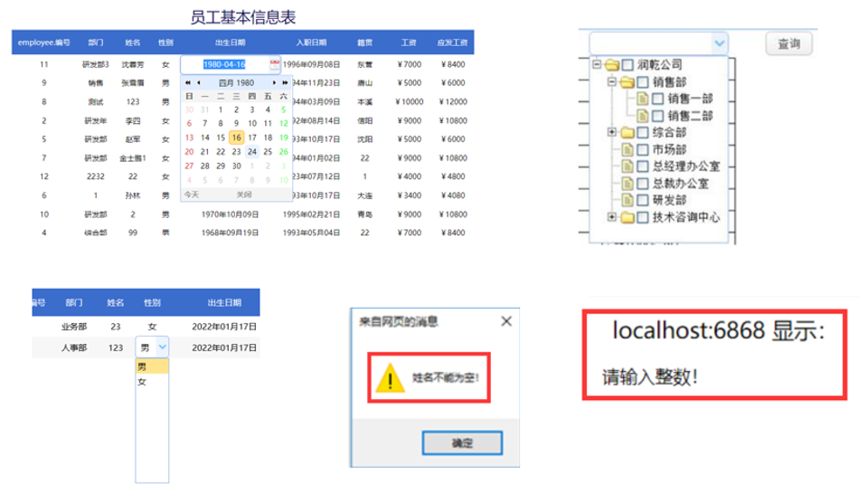
Task: Go to previous month in the calendar popup
Action: tap(199, 82)
